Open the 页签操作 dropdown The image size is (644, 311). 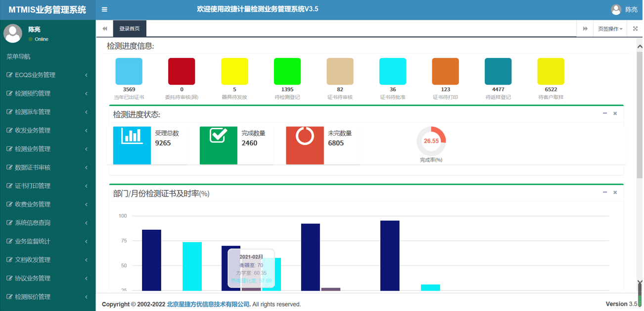(x=610, y=29)
